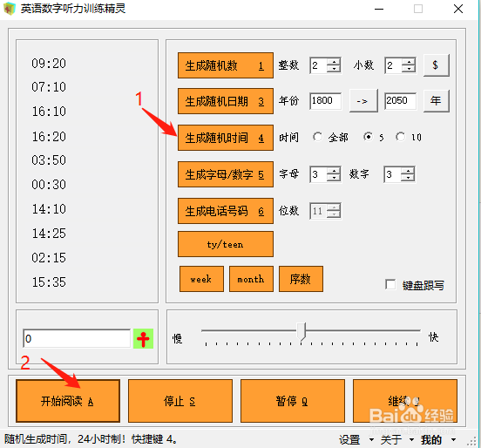Click the counter input field showing 0
481x448 pixels.
(x=77, y=339)
